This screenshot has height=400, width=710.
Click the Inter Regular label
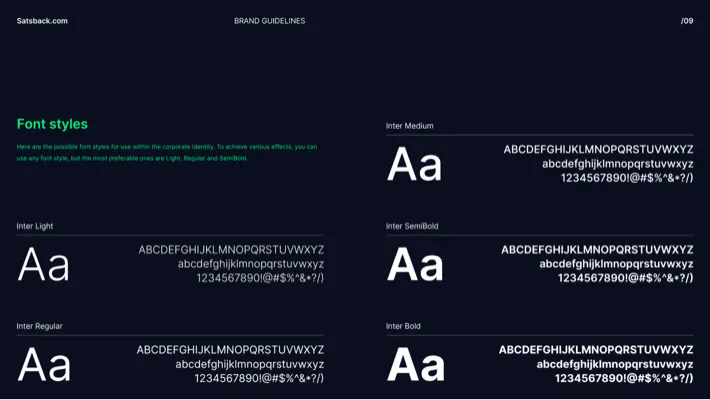[x=39, y=326]
